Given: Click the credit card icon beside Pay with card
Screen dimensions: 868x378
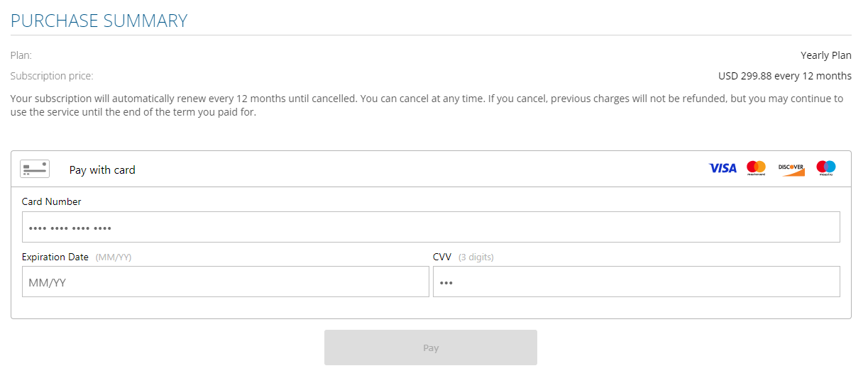Looking at the screenshot, I should [35, 169].
